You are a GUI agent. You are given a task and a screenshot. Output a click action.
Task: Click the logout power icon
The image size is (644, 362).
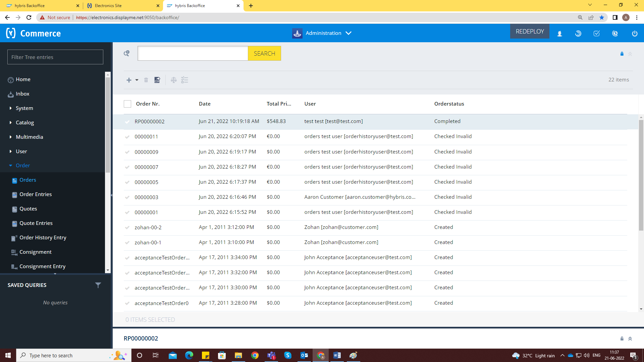(634, 34)
